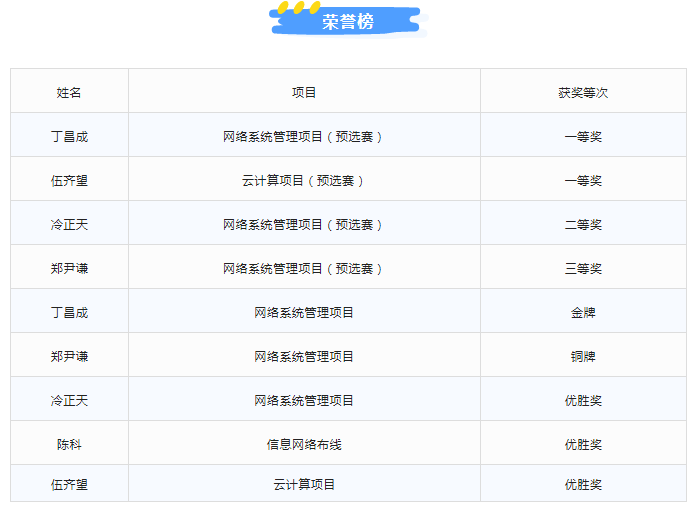Click the 姓名 column header
Screen dimensions: 694x512
[x=69, y=92]
